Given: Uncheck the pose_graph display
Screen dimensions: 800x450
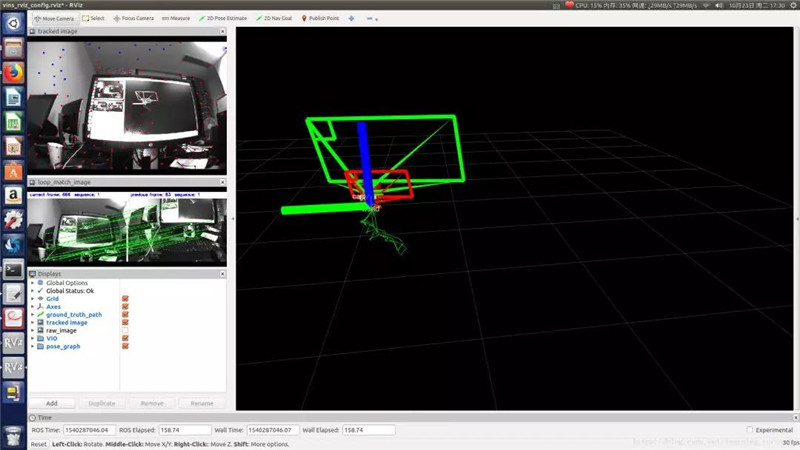Looking at the screenshot, I should point(125,346).
